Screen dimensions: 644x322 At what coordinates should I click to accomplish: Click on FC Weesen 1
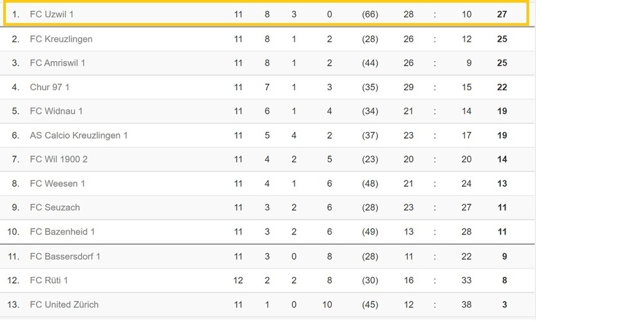(57, 184)
